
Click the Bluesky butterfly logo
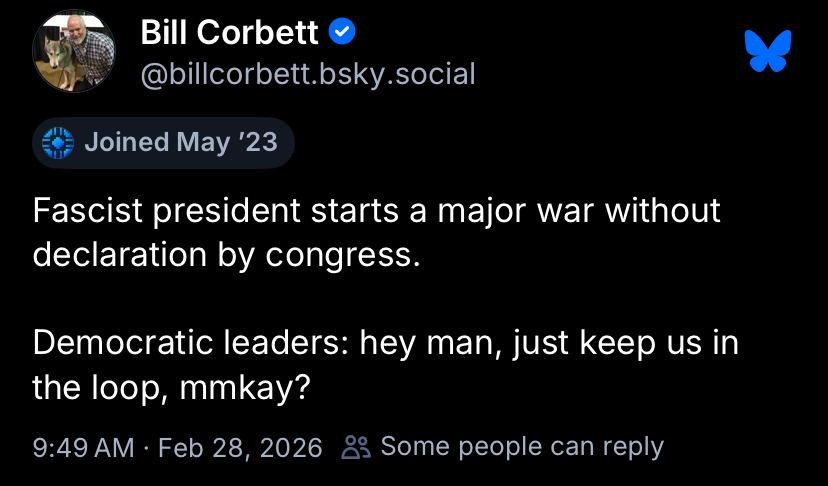pos(768,50)
